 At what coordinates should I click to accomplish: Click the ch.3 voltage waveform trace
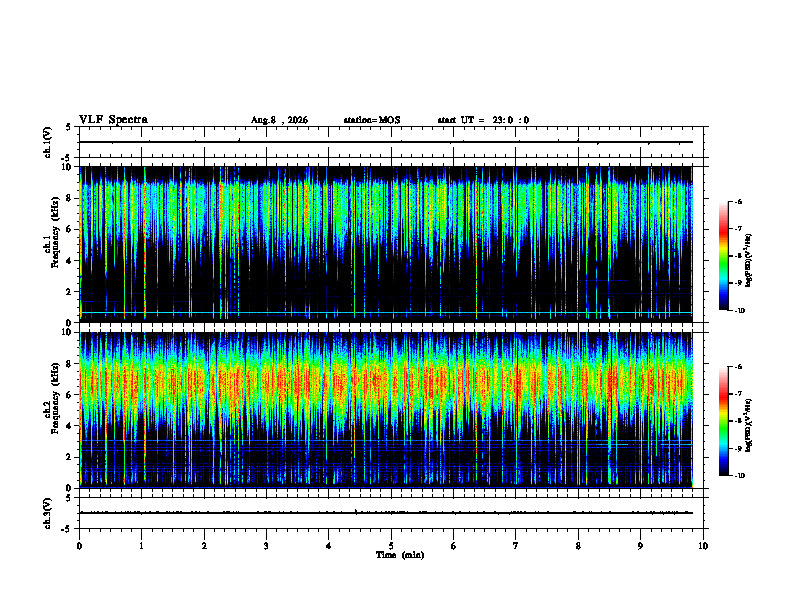pos(385,513)
